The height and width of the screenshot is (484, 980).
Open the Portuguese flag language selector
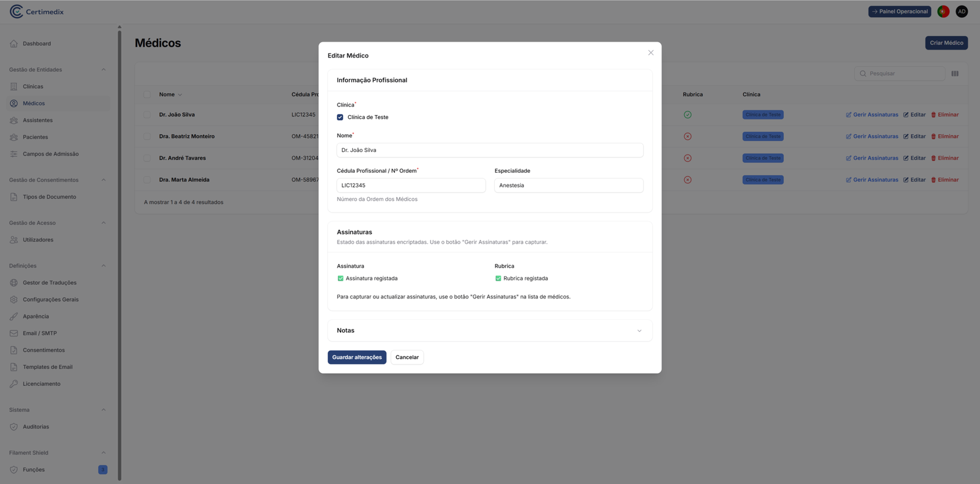coord(943,12)
